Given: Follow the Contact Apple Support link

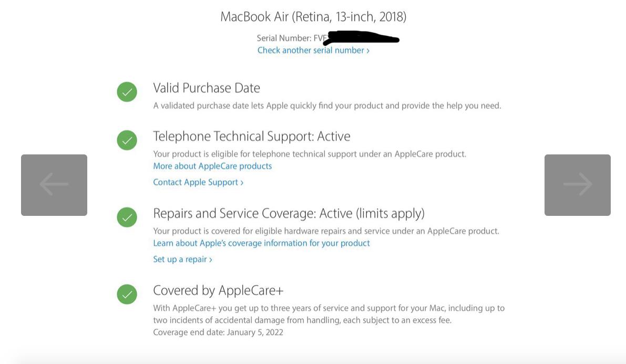Looking at the screenshot, I should pos(198,182).
